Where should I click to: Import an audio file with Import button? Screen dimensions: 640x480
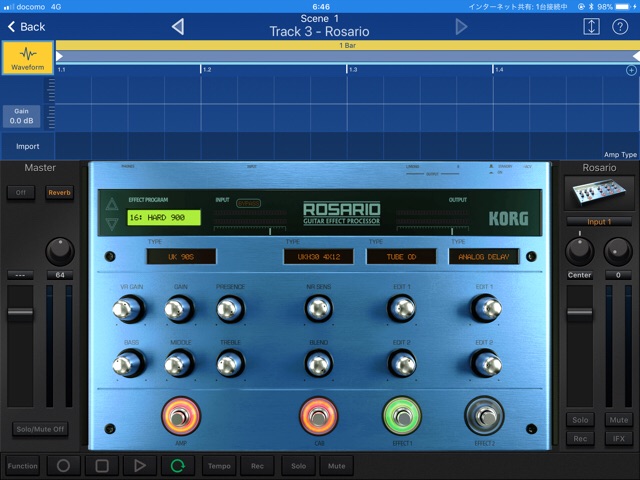pyautogui.click(x=27, y=146)
